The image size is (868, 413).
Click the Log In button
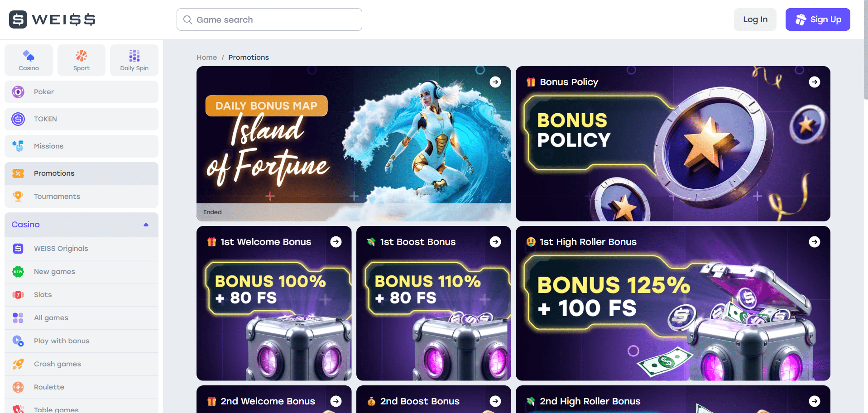pyautogui.click(x=755, y=19)
